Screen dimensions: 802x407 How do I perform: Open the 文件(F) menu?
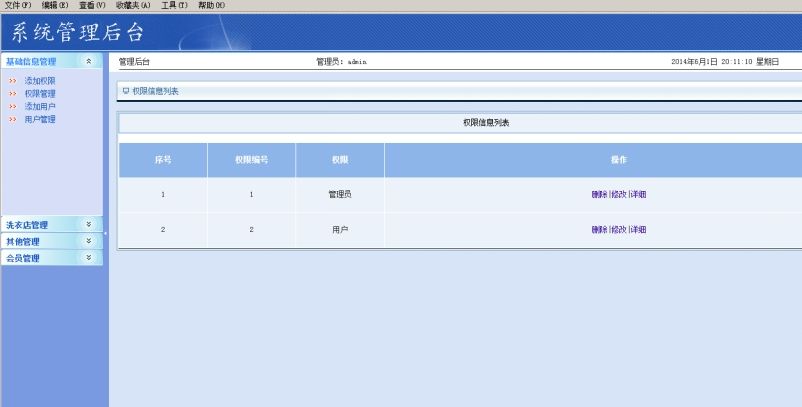point(18,5)
